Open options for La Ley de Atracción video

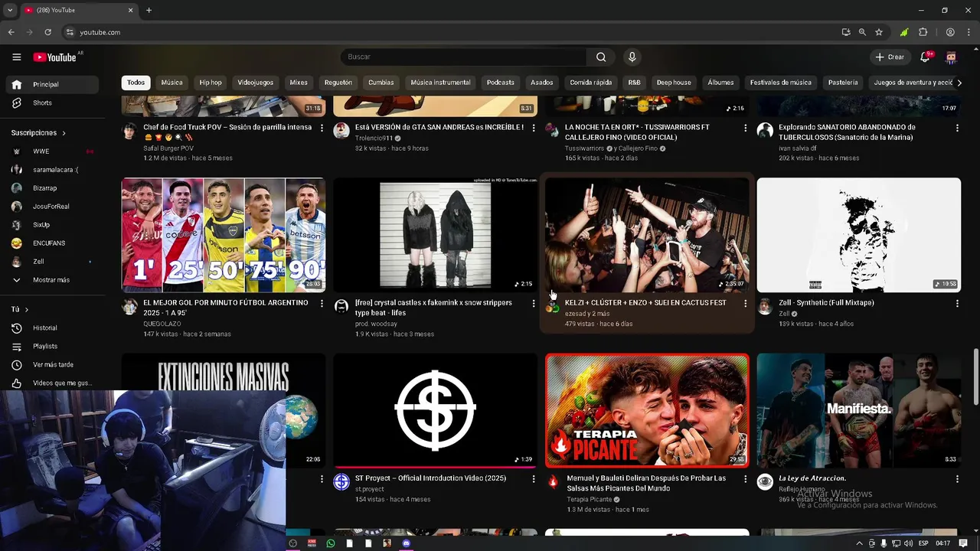[x=957, y=478]
